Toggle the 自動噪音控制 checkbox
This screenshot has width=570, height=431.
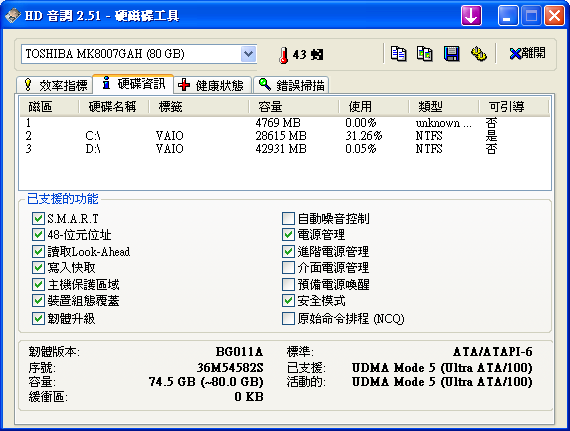[x=288, y=218]
